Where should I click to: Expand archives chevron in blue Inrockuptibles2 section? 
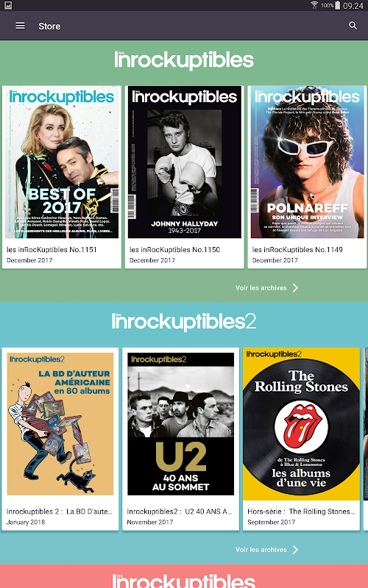point(296,549)
